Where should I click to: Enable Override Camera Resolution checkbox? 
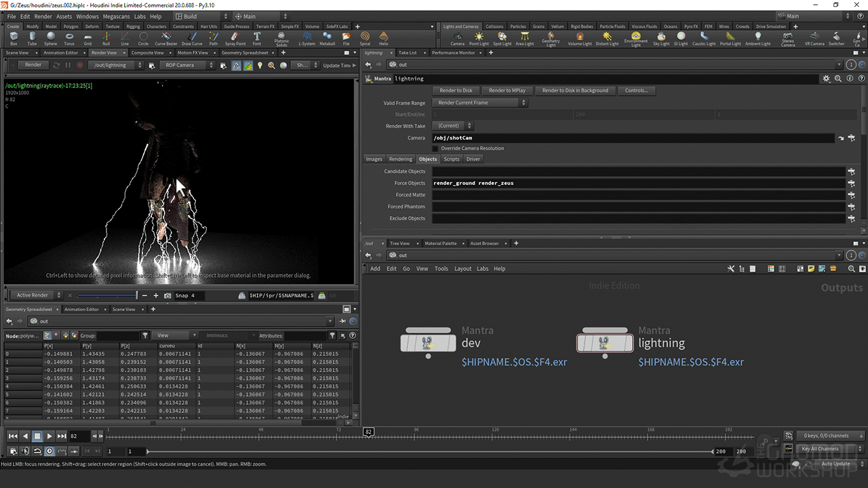pyautogui.click(x=435, y=148)
